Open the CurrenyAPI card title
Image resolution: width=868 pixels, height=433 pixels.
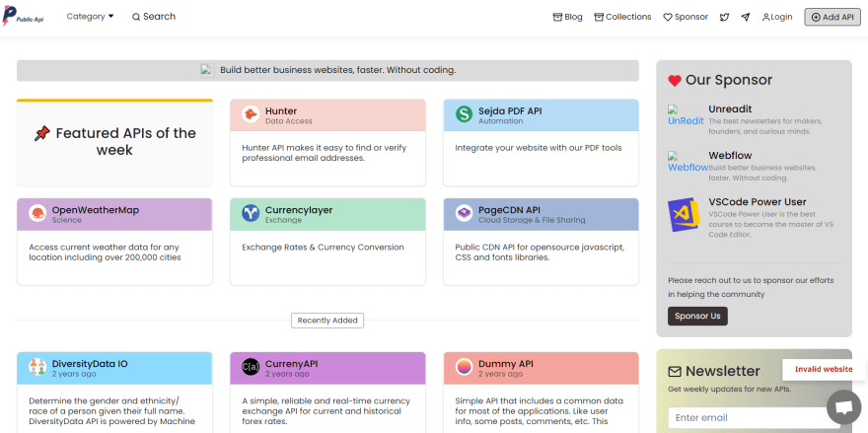coord(292,364)
